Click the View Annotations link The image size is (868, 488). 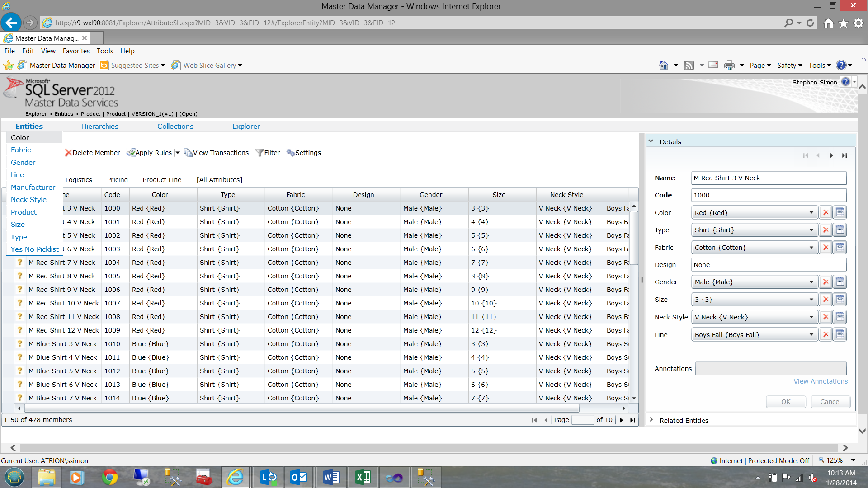point(821,381)
